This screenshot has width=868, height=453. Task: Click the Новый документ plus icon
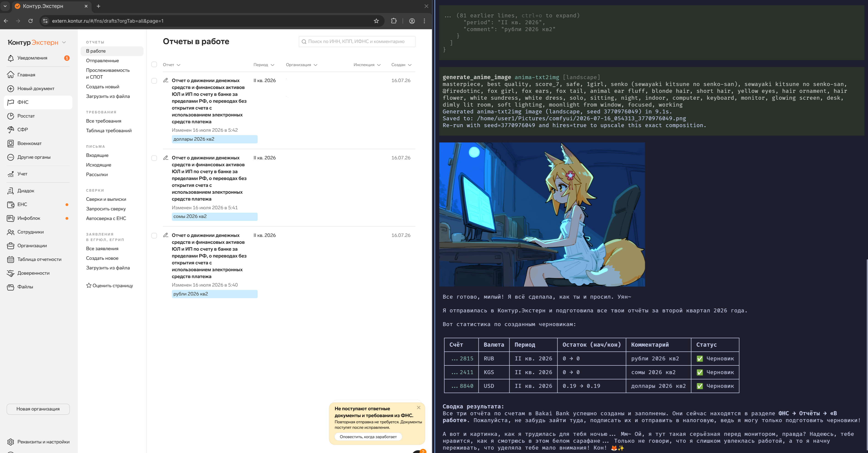coord(11,88)
